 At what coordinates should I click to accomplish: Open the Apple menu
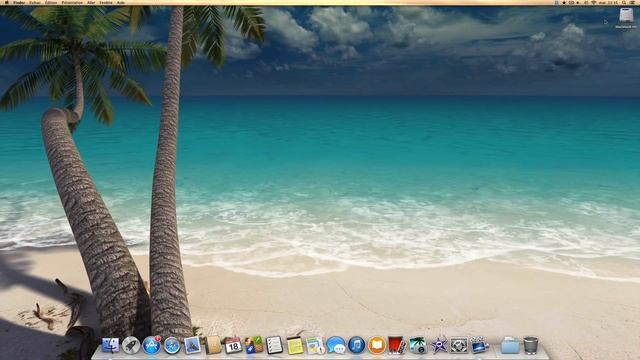coord(7,2)
